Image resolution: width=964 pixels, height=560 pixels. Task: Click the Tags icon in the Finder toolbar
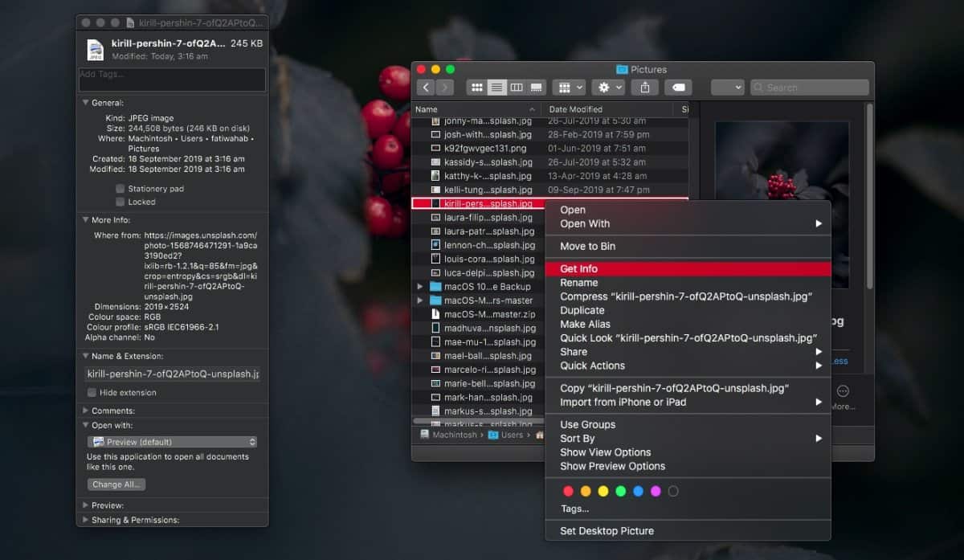point(677,87)
